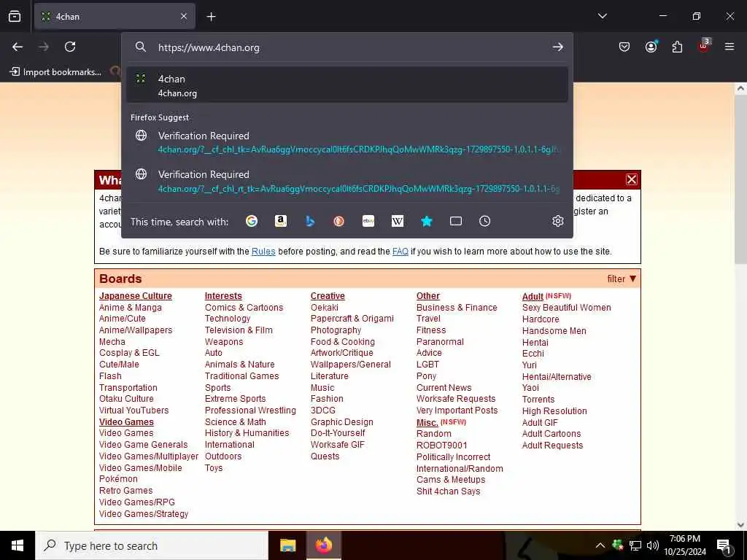Open the FAQ link
The image size is (747, 560).
pos(400,252)
